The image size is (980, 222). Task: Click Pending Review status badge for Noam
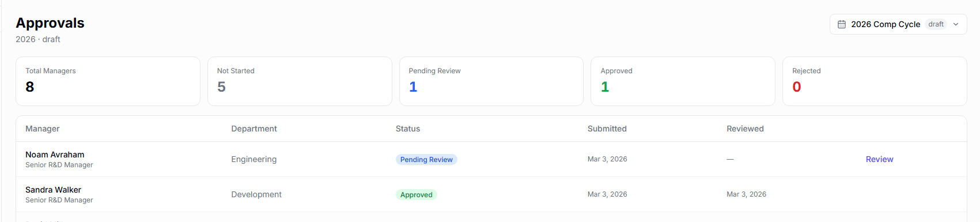426,160
